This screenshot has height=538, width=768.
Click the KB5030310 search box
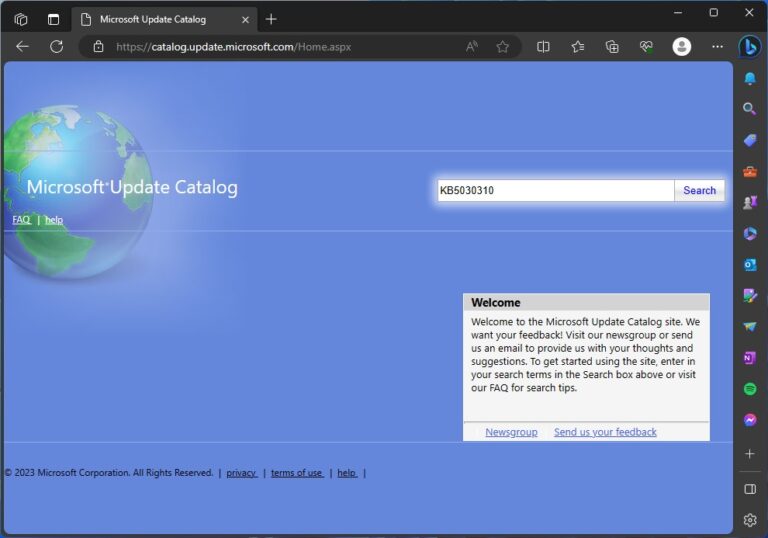pos(555,190)
